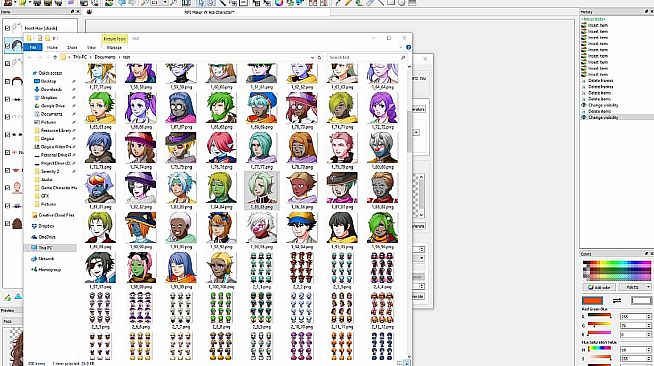Viewport: 654px width, 366px height.
Task: Toggle the sixth layer checkbox in Items
Action: [7, 117]
